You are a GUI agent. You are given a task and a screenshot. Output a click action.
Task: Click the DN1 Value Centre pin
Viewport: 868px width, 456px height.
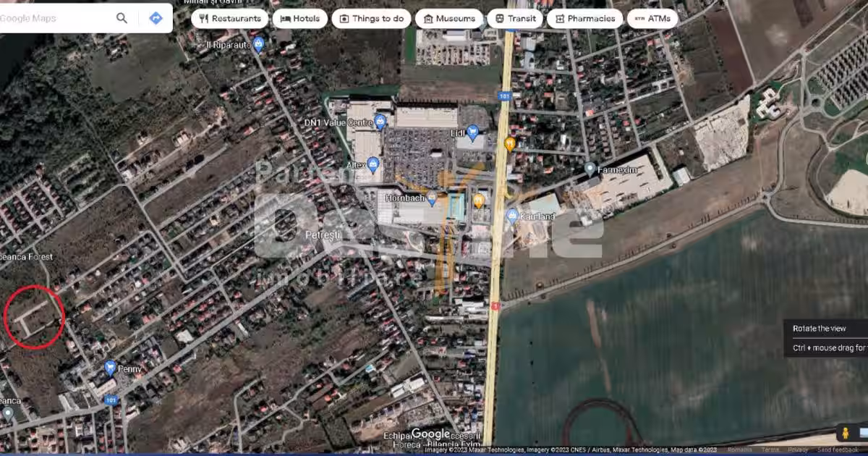380,121
